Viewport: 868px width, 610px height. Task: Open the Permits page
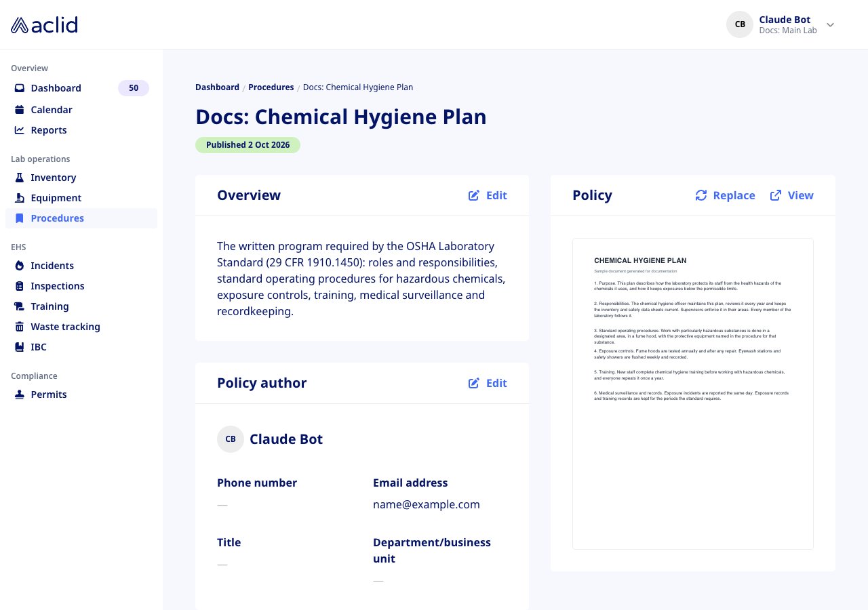coord(81,394)
